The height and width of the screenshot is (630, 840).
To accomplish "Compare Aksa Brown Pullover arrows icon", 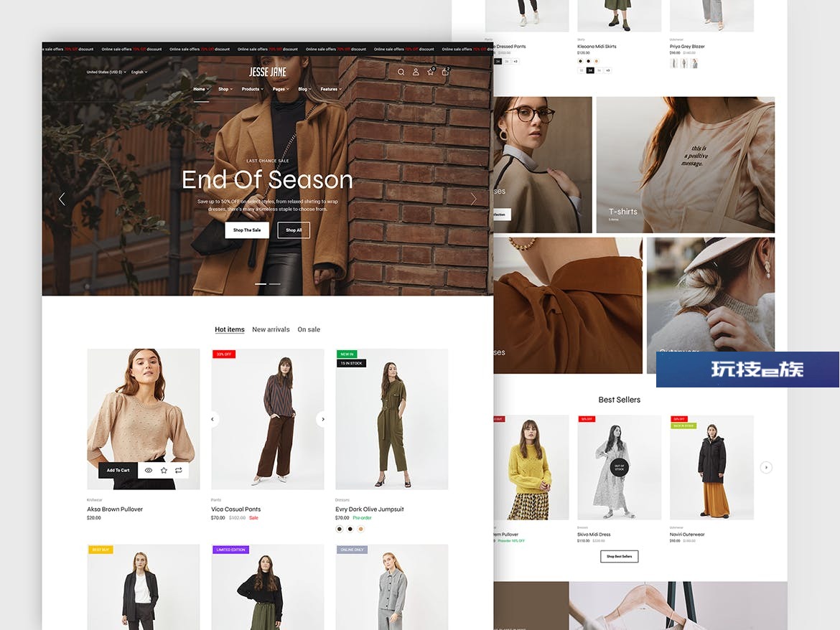I will pos(179,470).
